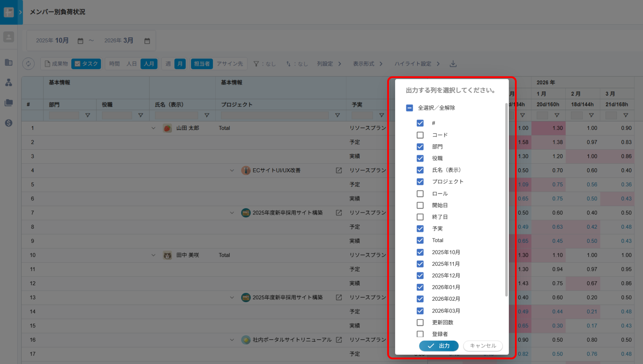
Task: Click the filter icon under 氏名（表示） column
Action: pyautogui.click(x=207, y=115)
